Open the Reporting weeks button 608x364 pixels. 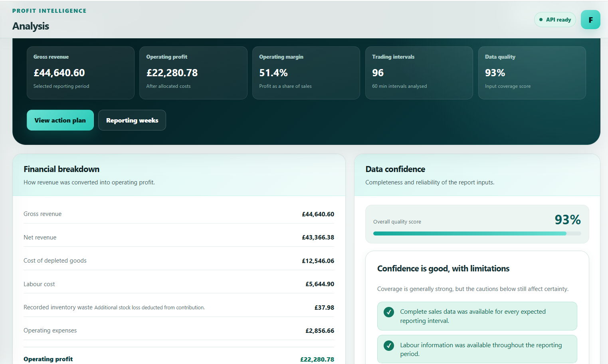[132, 120]
